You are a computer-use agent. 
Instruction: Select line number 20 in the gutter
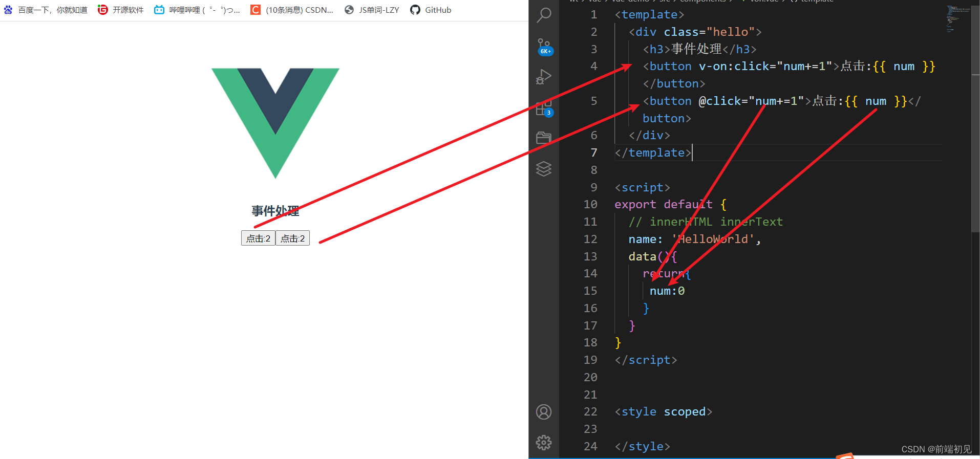(590, 378)
